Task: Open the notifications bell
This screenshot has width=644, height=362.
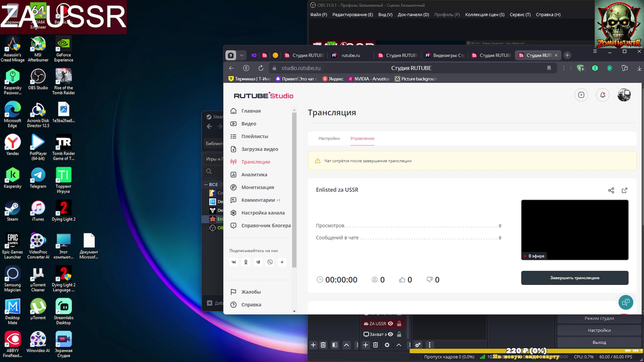Action: click(x=603, y=95)
